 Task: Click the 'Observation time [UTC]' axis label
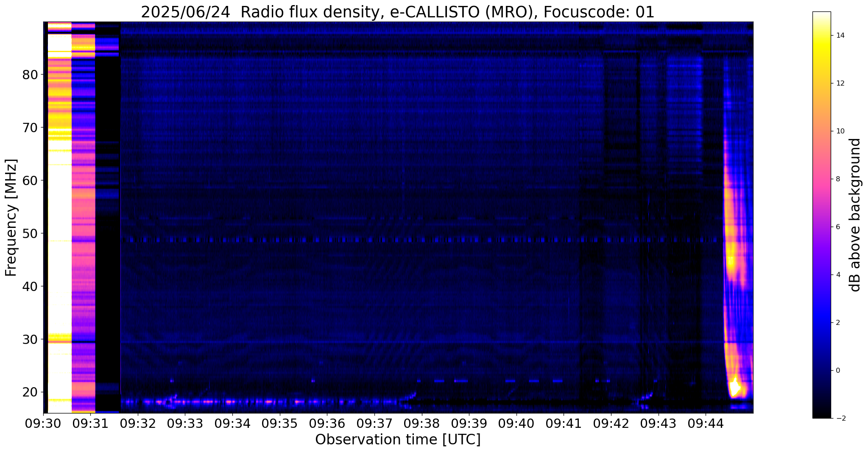[x=398, y=440]
